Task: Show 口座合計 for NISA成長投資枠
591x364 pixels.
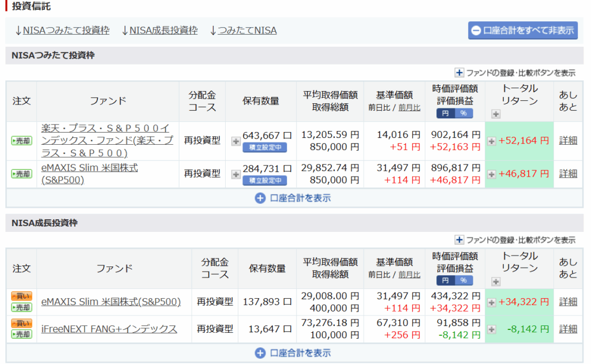Action: (x=293, y=353)
